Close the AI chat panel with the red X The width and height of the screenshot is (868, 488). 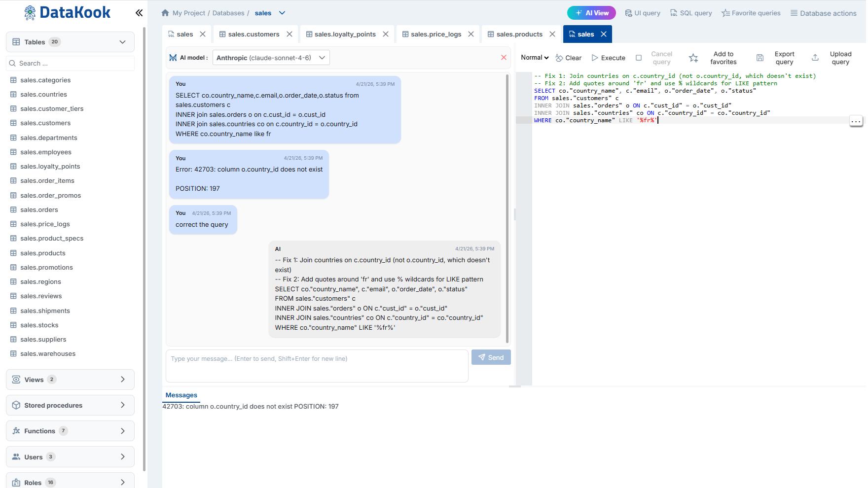(504, 57)
